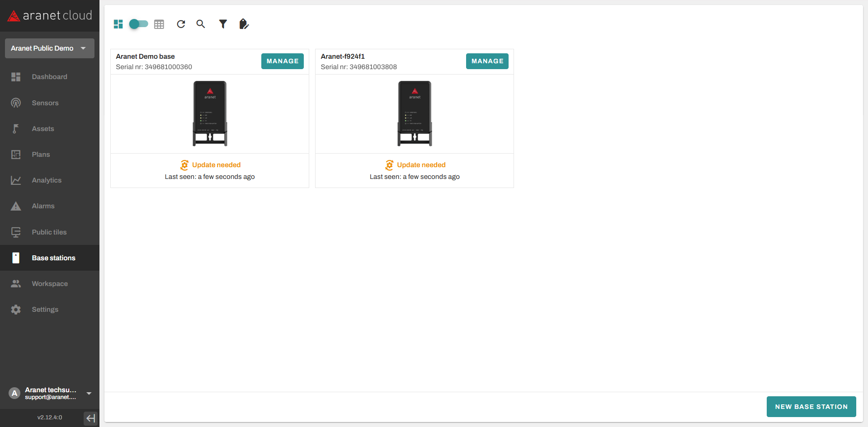The image size is (868, 427).
Task: Click the refresh icon in toolbar
Action: (181, 24)
